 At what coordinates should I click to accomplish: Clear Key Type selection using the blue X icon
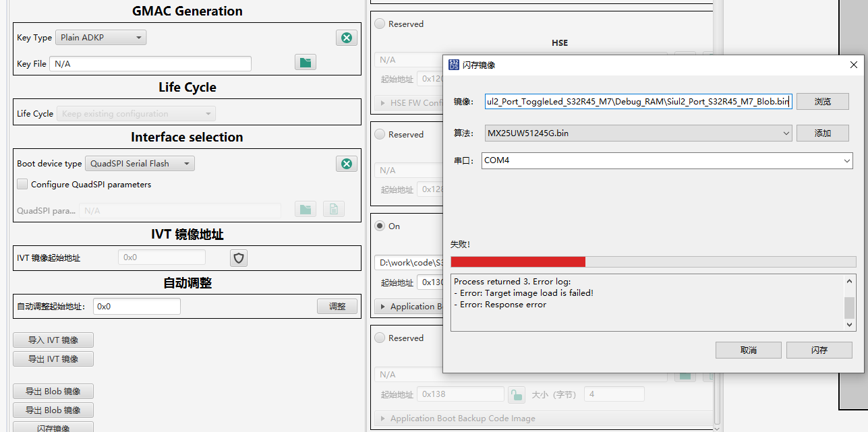click(347, 38)
